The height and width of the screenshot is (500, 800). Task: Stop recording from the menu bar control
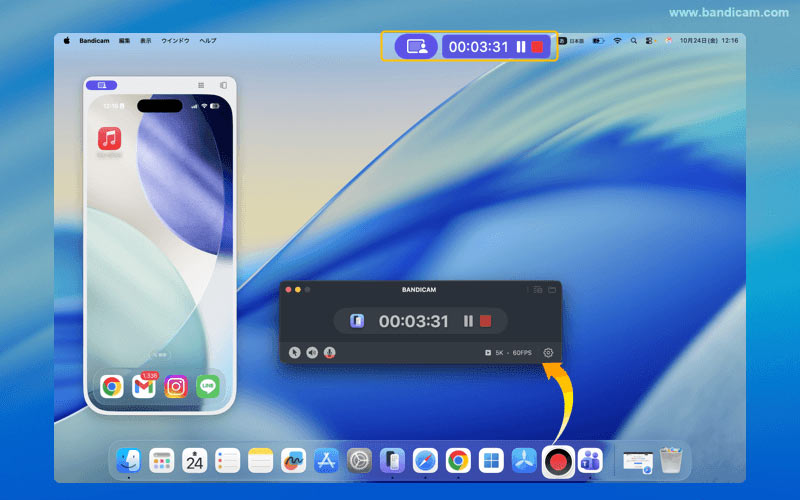(538, 46)
